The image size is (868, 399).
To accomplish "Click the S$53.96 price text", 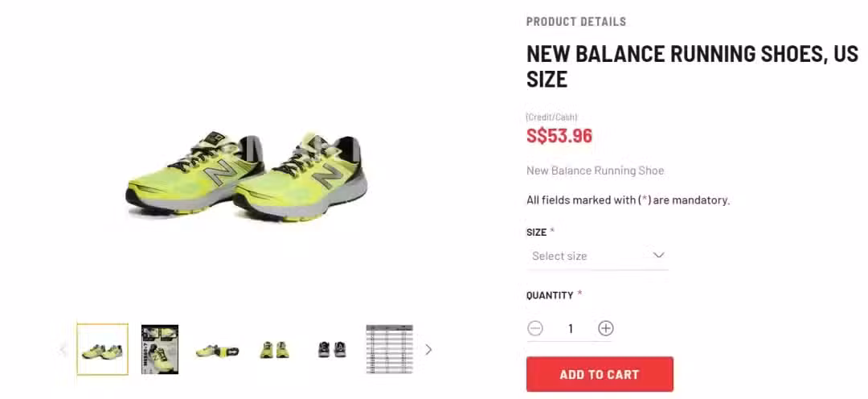I will click(x=559, y=136).
